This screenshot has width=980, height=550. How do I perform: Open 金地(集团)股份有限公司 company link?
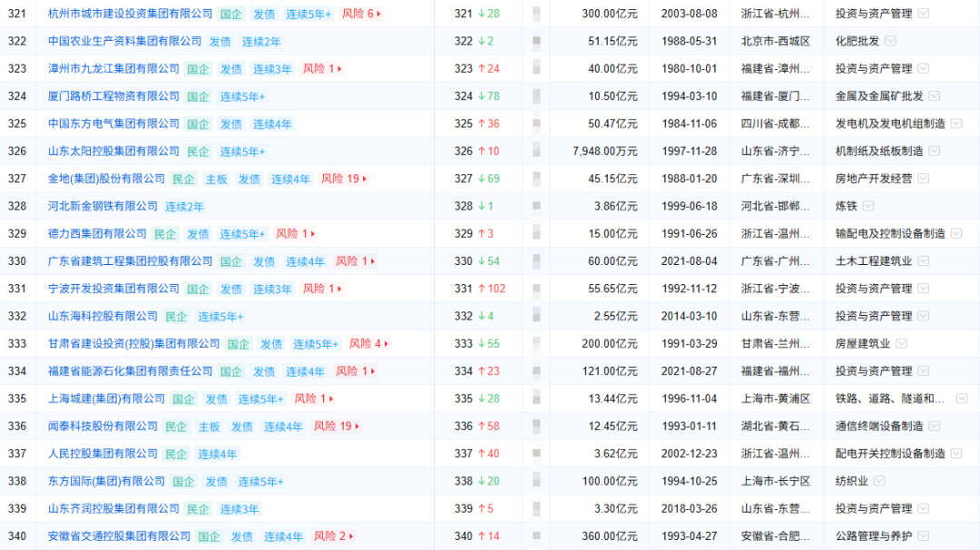pyautogui.click(x=106, y=179)
